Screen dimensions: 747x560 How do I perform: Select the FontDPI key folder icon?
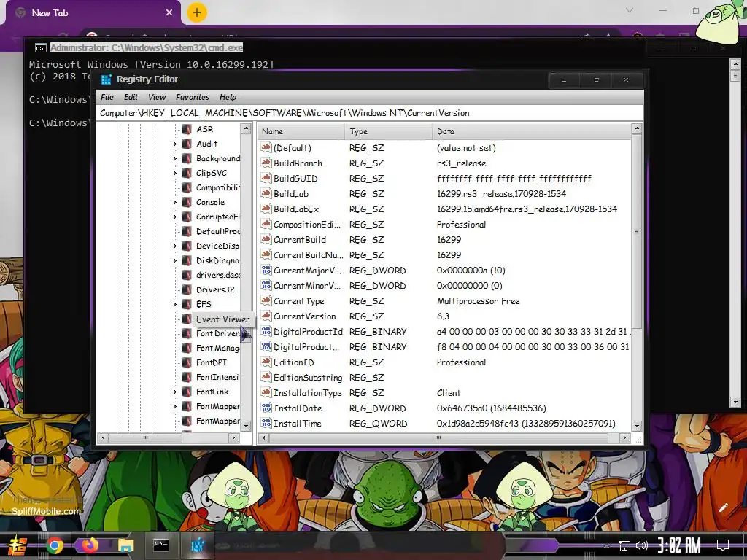point(187,362)
